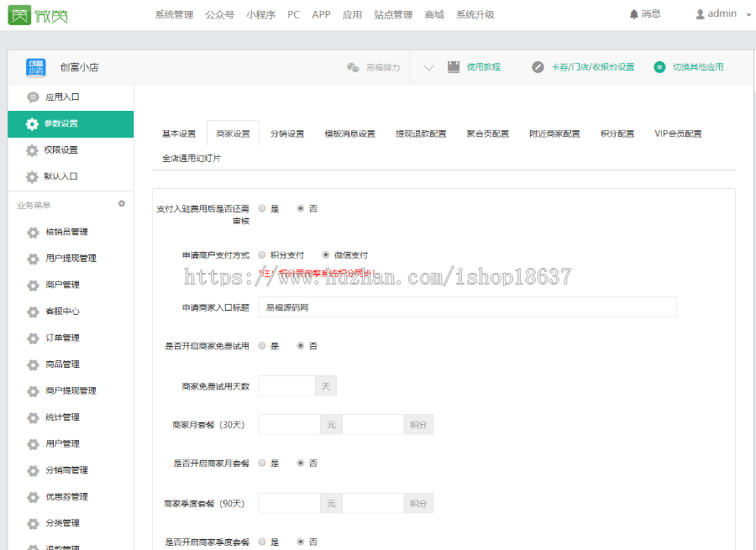The image size is (756, 550).
Task: Click the gear icon beside 统计管理
Action: tap(33, 418)
